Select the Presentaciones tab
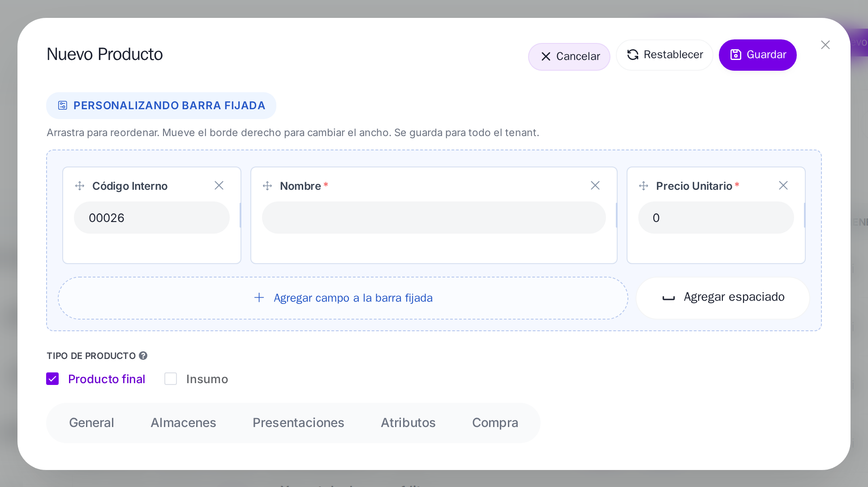This screenshot has width=868, height=487. (x=298, y=423)
